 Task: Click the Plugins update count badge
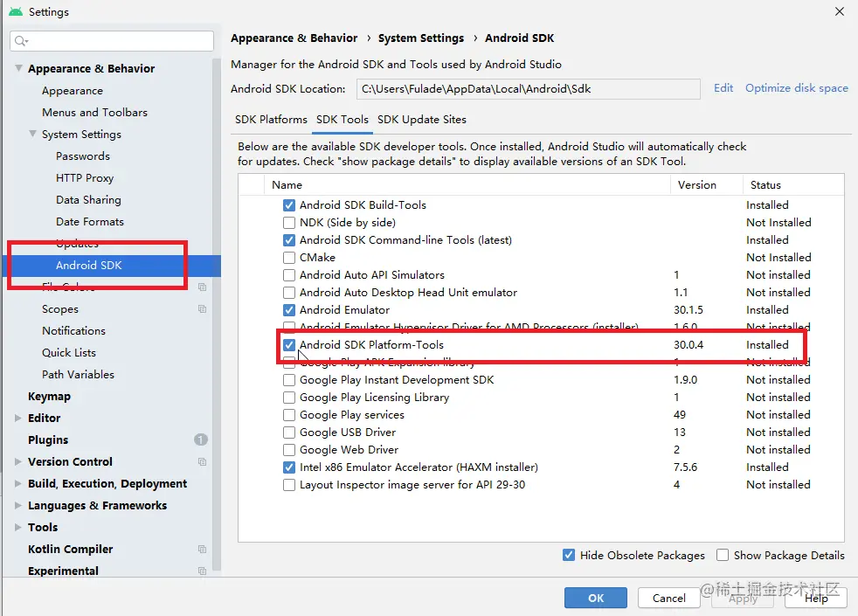(x=201, y=440)
